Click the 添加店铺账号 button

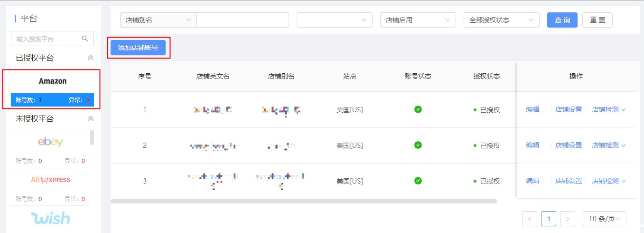[138, 48]
